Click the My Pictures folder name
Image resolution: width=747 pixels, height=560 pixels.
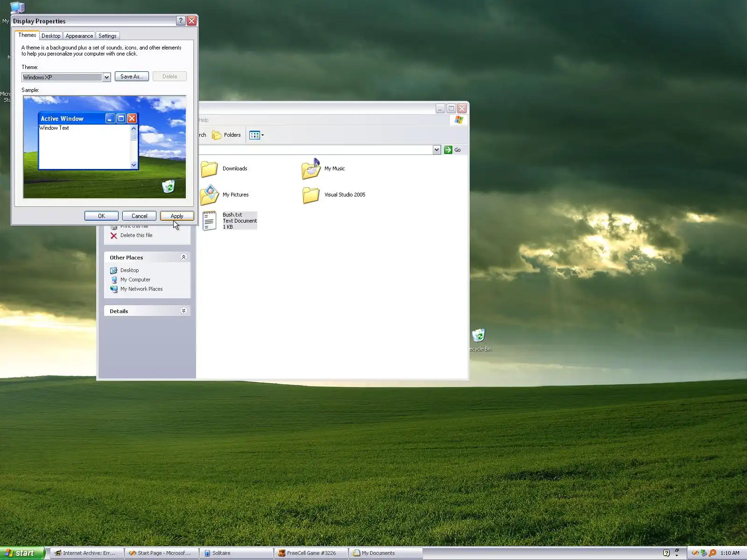[x=236, y=195]
